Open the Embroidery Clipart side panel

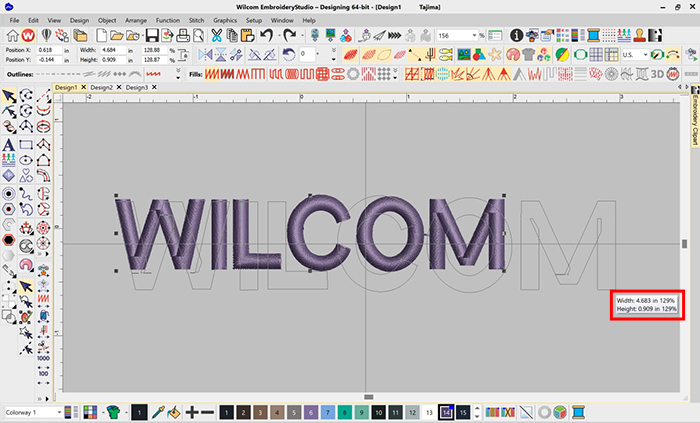pos(695,115)
